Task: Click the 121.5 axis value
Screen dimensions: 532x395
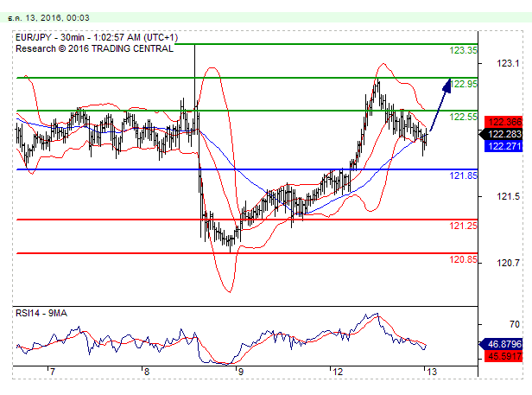Action: (508, 196)
